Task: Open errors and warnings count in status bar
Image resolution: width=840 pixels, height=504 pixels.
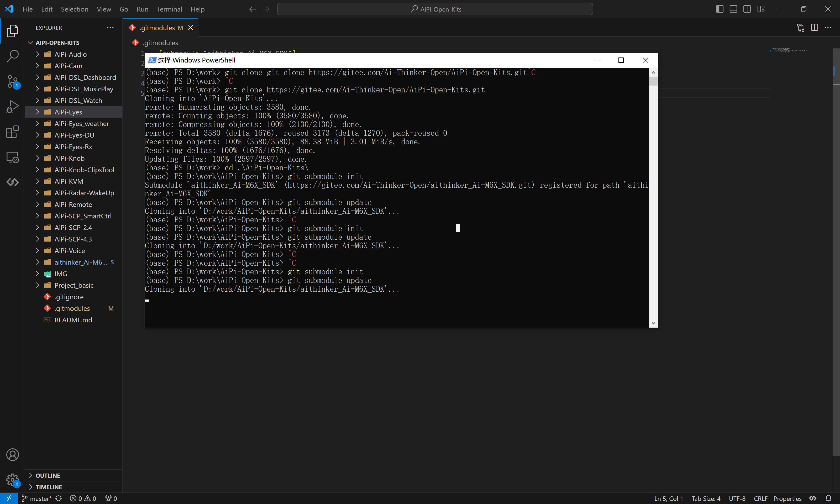Action: point(83,498)
